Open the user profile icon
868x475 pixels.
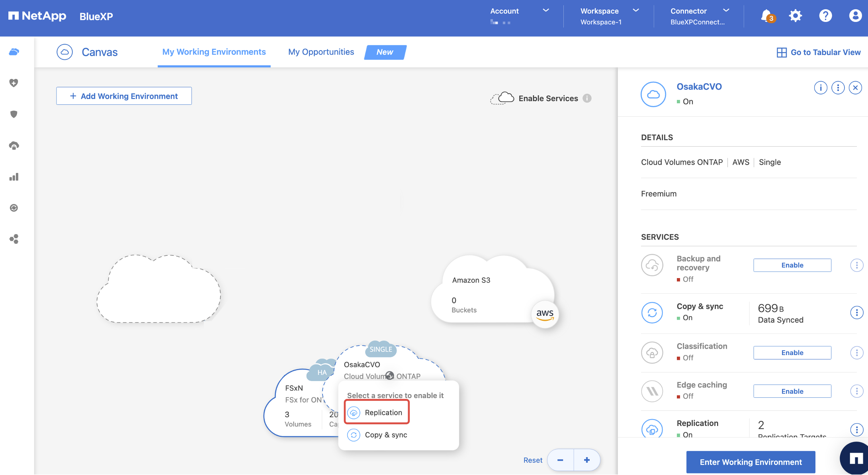pyautogui.click(x=855, y=16)
